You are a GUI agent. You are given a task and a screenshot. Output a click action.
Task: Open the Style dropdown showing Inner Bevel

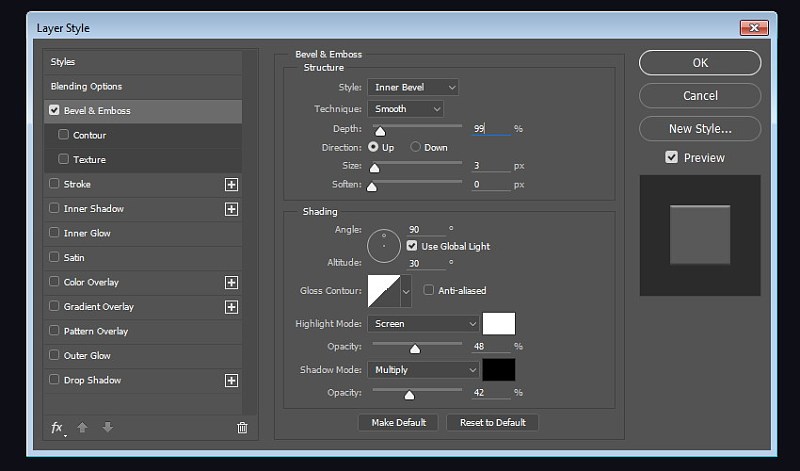(413, 87)
